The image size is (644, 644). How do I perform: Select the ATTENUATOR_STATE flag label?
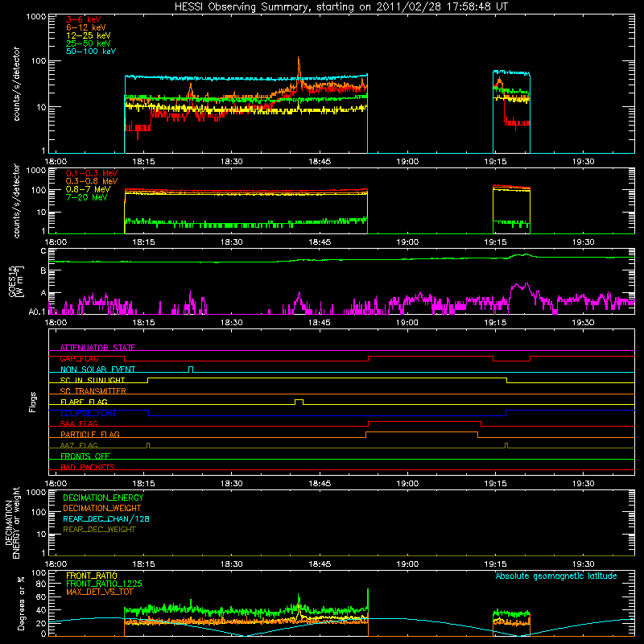click(x=97, y=348)
